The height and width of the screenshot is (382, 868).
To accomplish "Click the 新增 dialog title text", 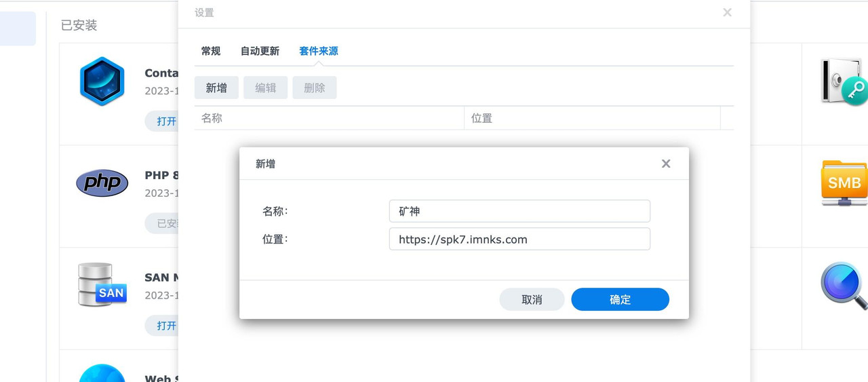I will tap(265, 164).
